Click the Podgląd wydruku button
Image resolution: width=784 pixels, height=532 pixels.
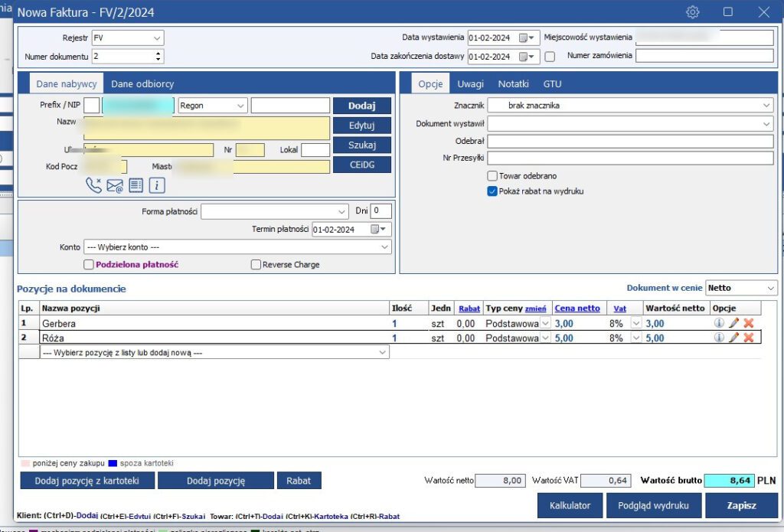(652, 505)
